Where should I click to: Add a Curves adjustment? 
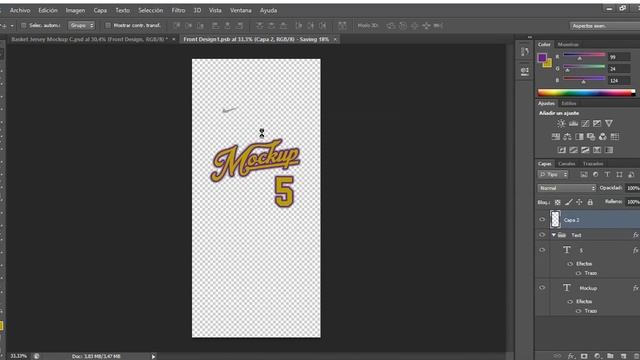click(585, 123)
